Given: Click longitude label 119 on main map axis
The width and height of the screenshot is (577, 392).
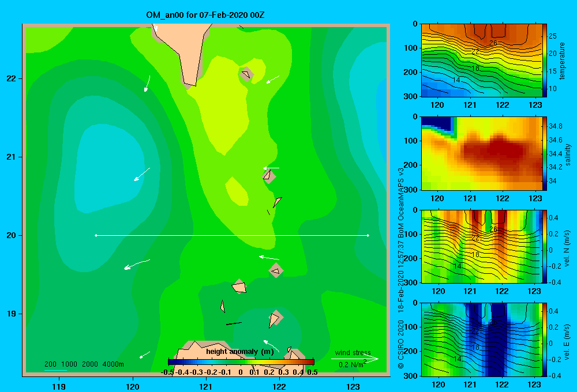Looking at the screenshot, I should [59, 386].
